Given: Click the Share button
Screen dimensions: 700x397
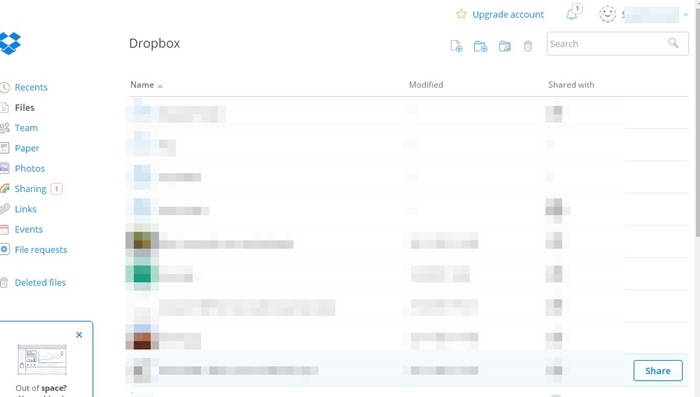Looking at the screenshot, I should 658,371.
